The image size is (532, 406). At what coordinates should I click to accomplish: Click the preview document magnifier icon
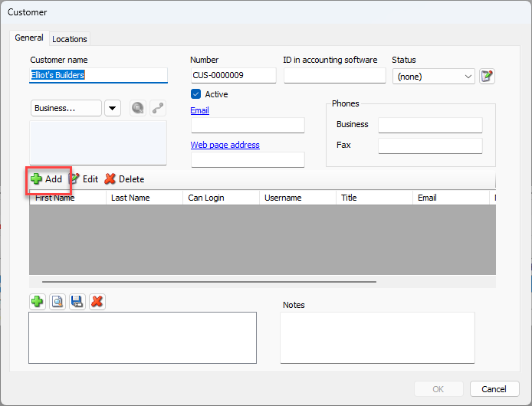(57, 302)
